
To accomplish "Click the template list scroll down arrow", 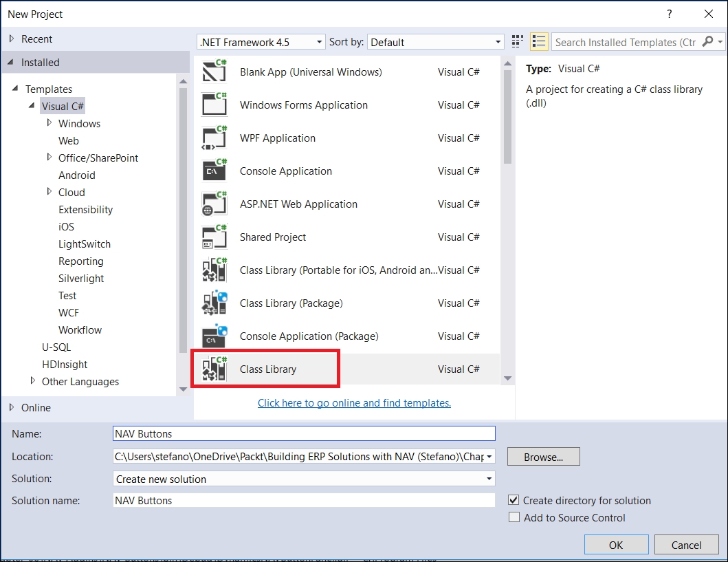I will click(507, 378).
